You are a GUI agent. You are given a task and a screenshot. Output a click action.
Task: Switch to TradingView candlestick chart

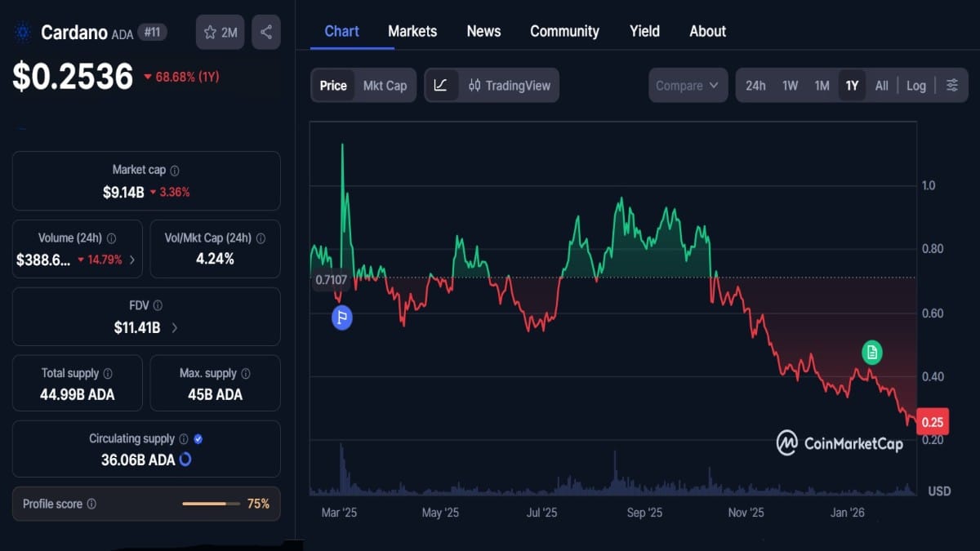(x=510, y=86)
